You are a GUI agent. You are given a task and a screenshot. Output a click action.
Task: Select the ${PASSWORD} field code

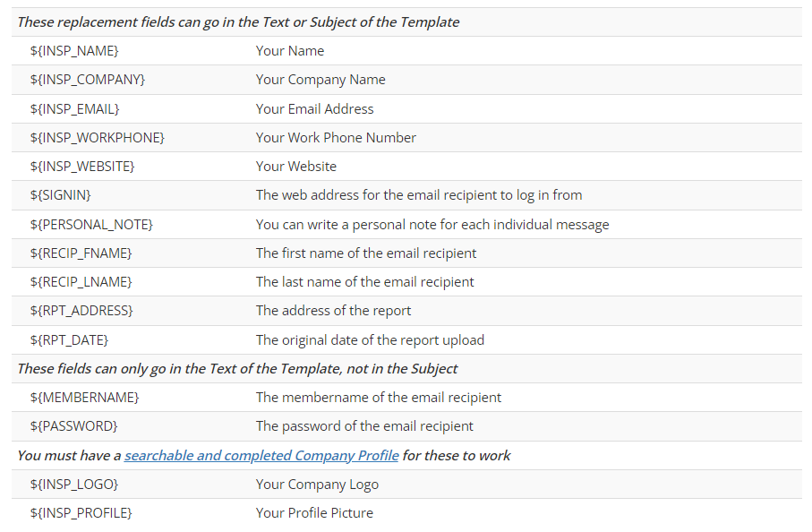pos(74,425)
